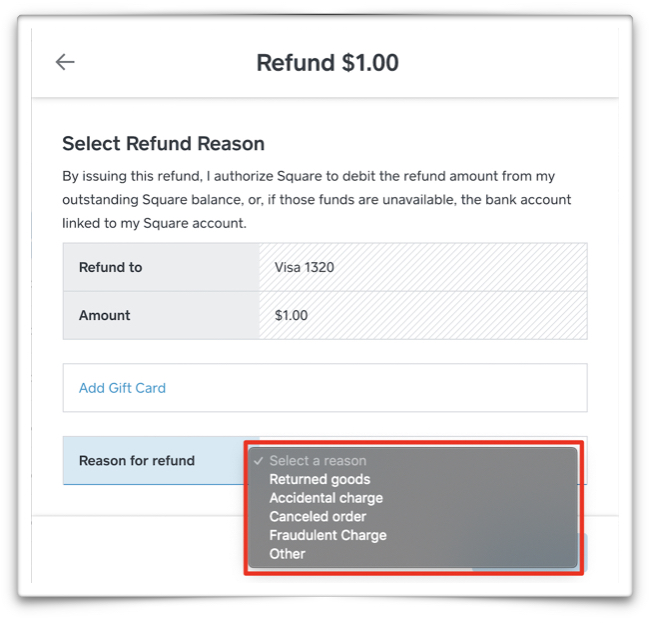Pick Other from the reason dropdown
This screenshot has width=656, height=626.
[x=287, y=554]
